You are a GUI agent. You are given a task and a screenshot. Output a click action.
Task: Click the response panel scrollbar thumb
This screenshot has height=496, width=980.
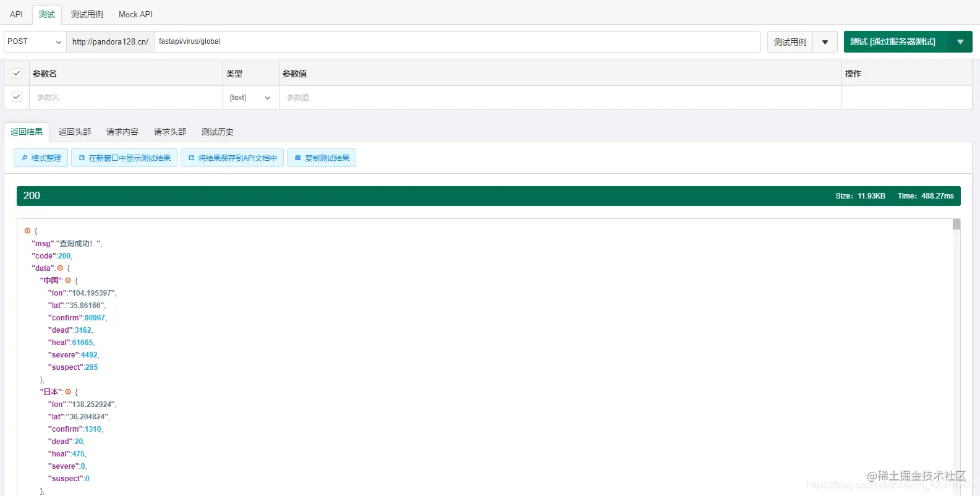click(x=957, y=224)
